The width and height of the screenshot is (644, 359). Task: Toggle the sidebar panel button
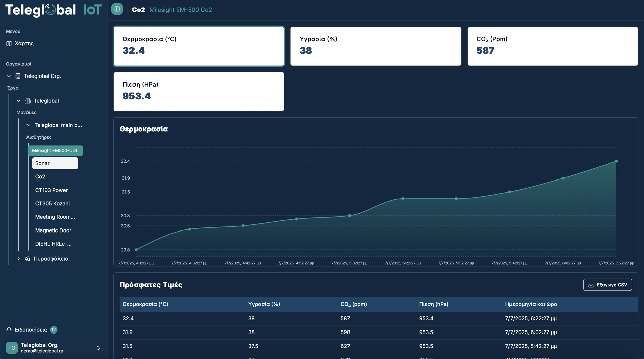117,9
